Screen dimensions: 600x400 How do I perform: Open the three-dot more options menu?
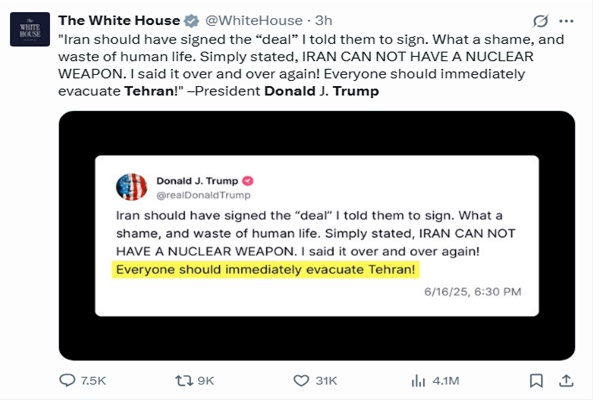(568, 20)
